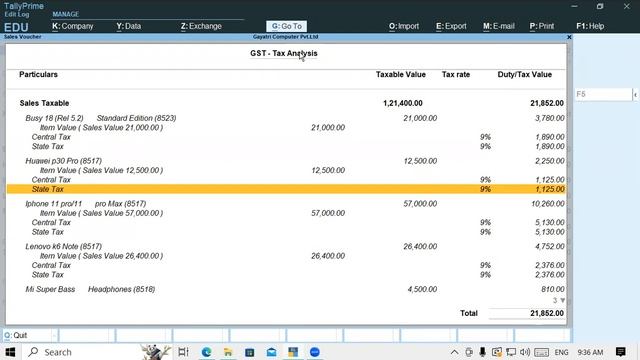Click taxable value 1,21,400.00
This screenshot has height=360, width=640.
[x=402, y=103]
